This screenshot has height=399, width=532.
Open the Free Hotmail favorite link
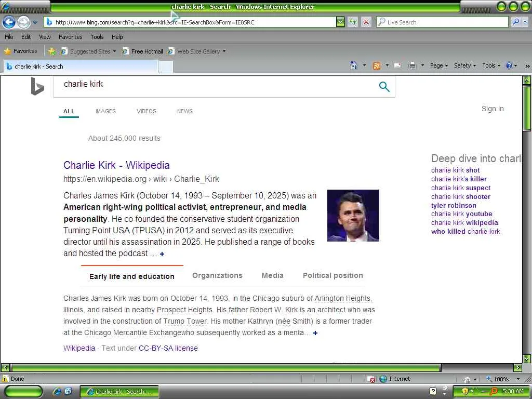pyautogui.click(x=142, y=51)
